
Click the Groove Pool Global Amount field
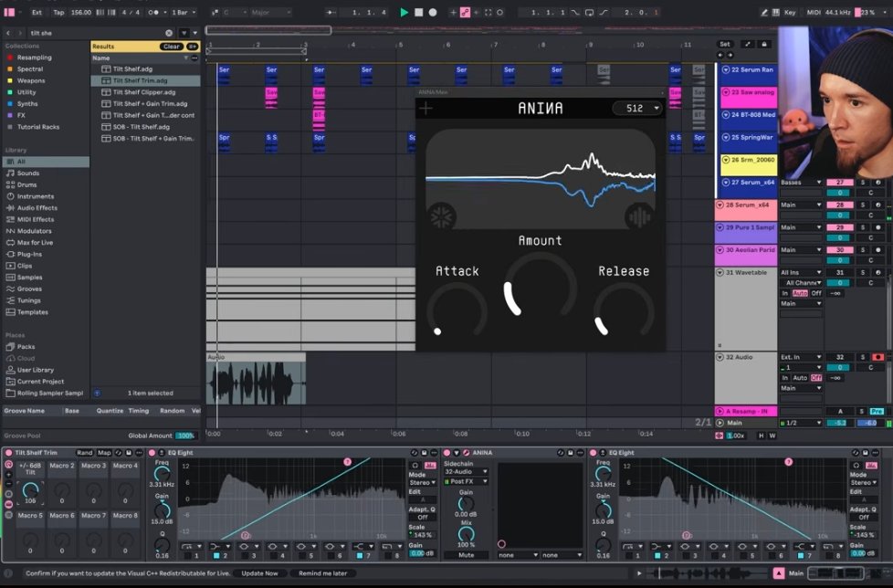(184, 436)
